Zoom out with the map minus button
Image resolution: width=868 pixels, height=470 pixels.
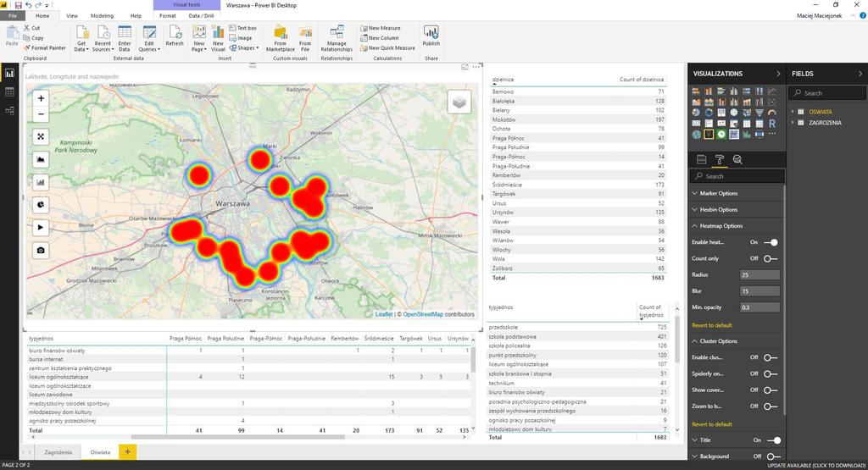(x=41, y=114)
